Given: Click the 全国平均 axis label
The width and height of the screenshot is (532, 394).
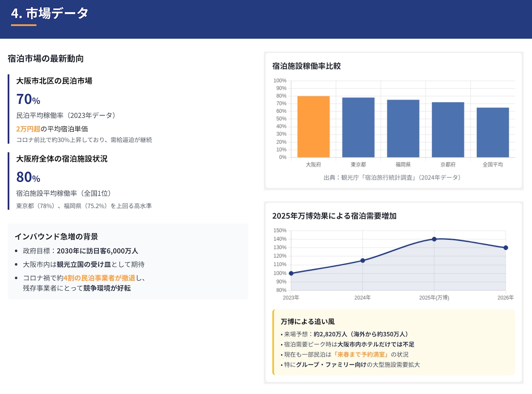Looking at the screenshot, I should pos(493,165).
